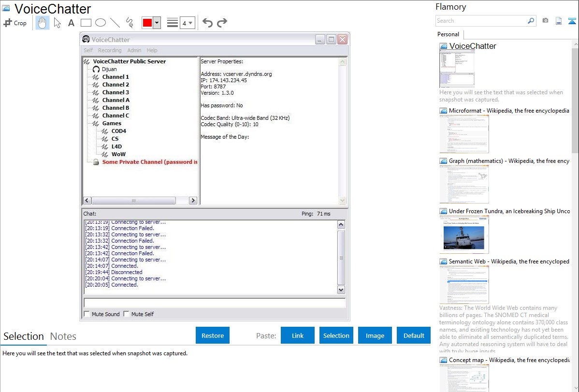Viewport: 579px width, 392px height.
Task: Click the Paste Selection button
Action: coord(336,335)
